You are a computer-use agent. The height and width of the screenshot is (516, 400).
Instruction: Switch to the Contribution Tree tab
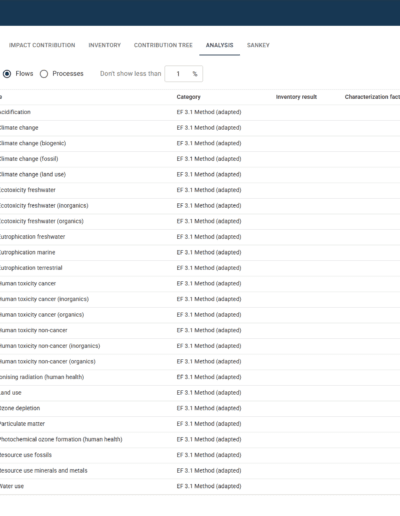pos(163,45)
